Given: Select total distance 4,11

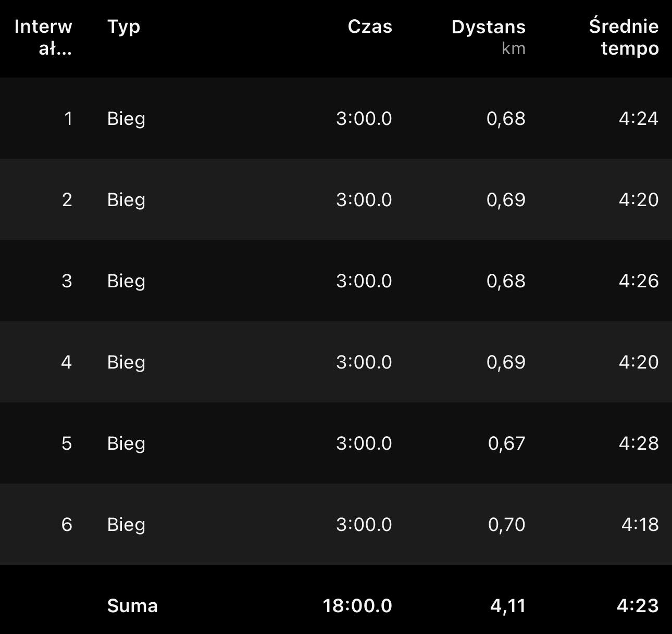Looking at the screenshot, I should point(507,606).
